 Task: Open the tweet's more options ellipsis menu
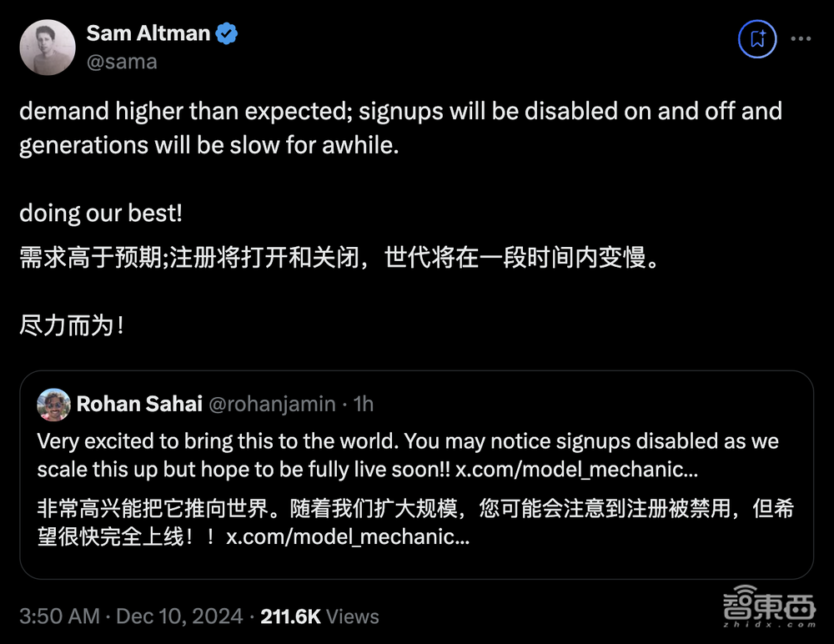tap(801, 38)
